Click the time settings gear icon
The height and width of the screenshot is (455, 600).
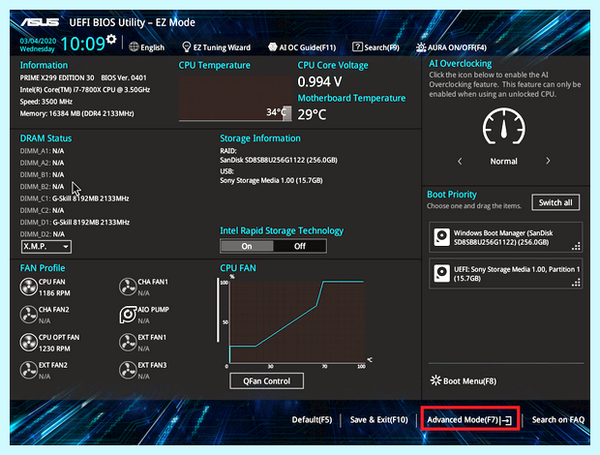[x=111, y=39]
